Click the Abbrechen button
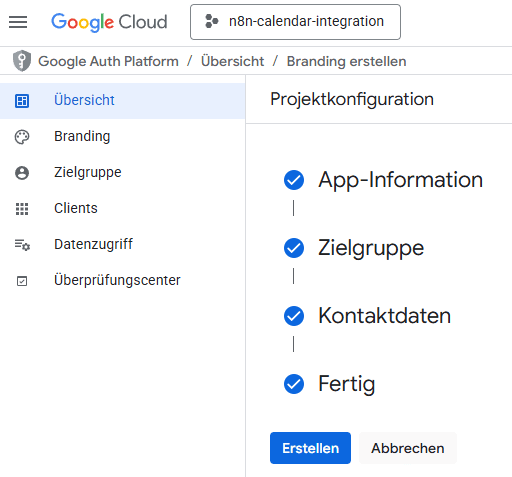Image resolution: width=512 pixels, height=477 pixels. (x=408, y=448)
